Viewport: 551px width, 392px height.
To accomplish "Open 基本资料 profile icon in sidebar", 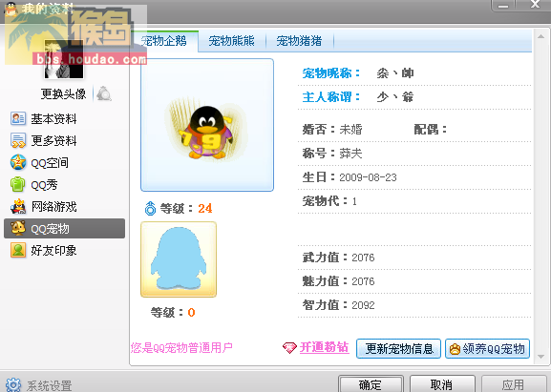I will [x=18, y=118].
